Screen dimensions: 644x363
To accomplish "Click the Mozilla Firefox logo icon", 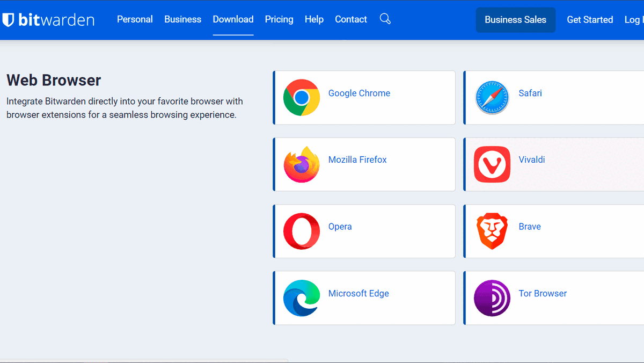I will pyautogui.click(x=302, y=164).
